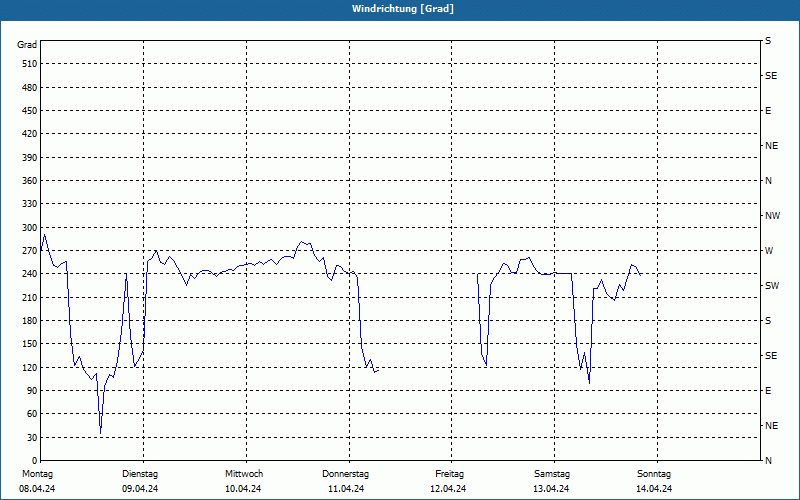This screenshot has width=800, height=500.
Task: Click the N compass label on the 0 gridline
Action: tap(768, 461)
